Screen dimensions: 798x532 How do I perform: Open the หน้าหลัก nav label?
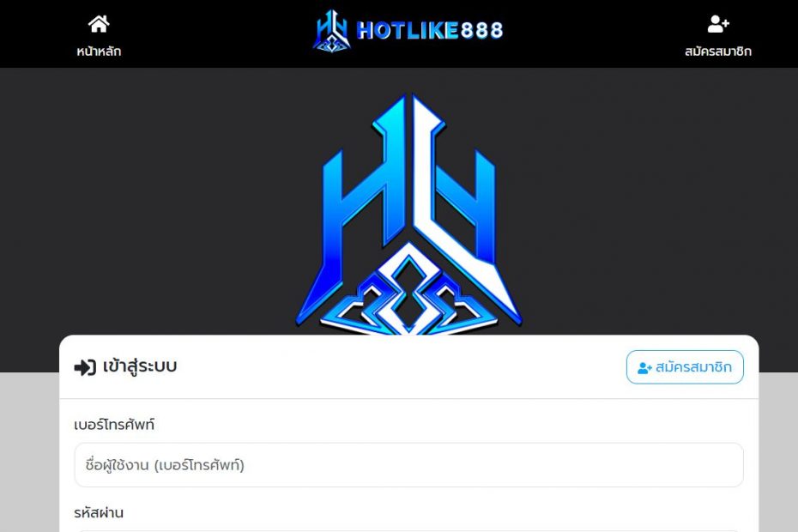click(99, 51)
